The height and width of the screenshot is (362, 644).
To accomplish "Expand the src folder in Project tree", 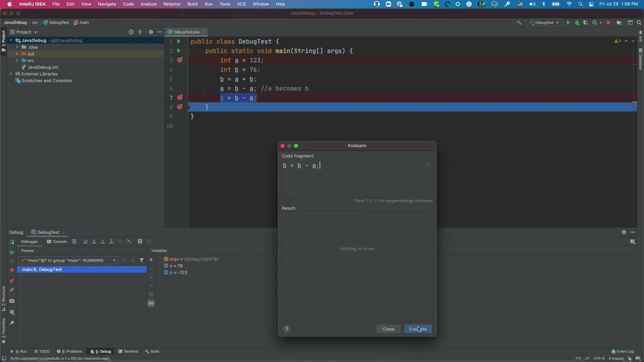I will [17, 60].
